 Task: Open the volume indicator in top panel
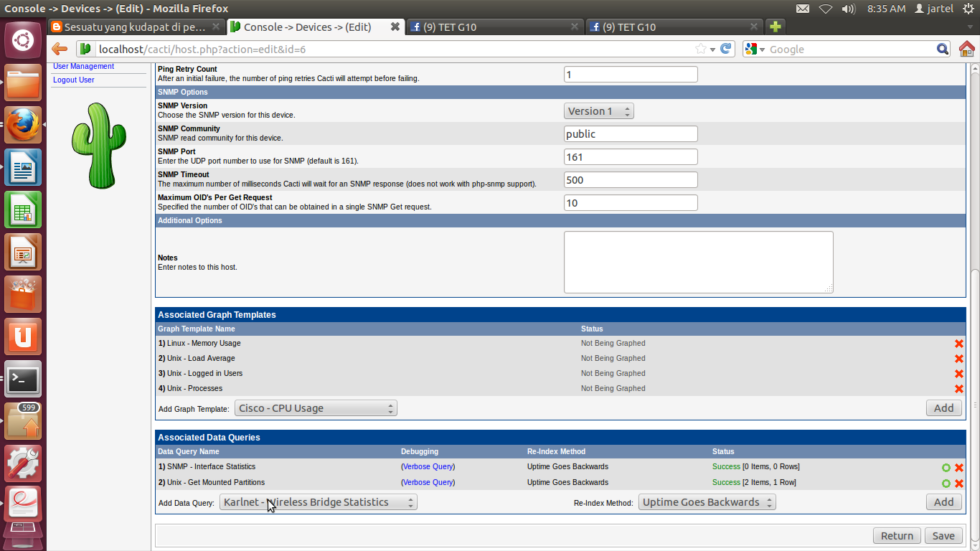tap(849, 9)
